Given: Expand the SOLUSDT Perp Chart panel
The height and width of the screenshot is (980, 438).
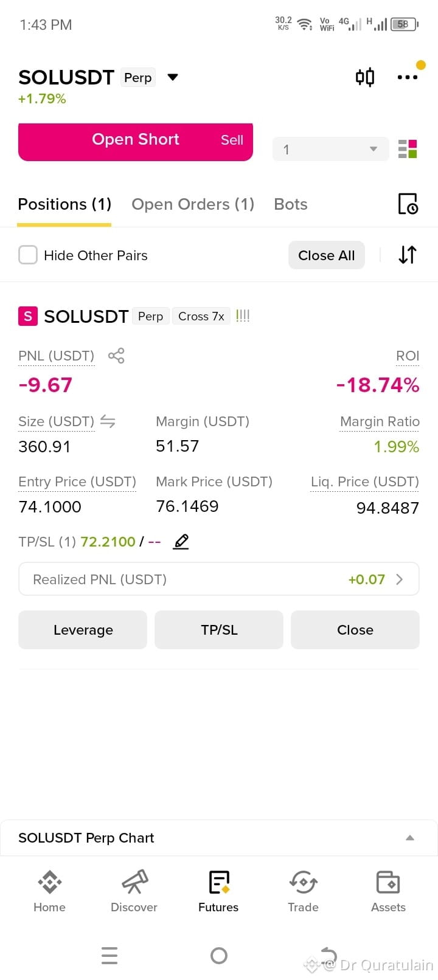Looking at the screenshot, I should coord(219,838).
